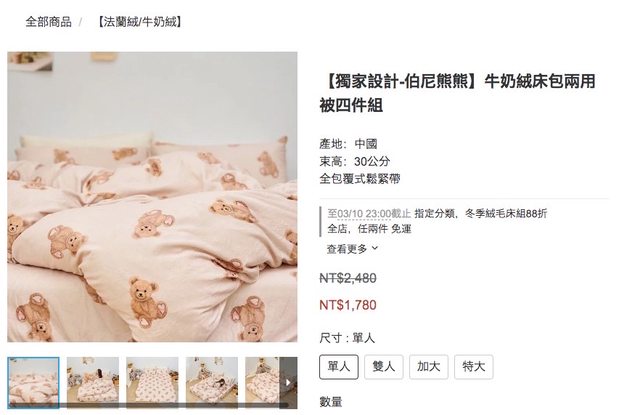Choose the 加大 size option
This screenshot has width=640, height=415.
click(x=429, y=367)
